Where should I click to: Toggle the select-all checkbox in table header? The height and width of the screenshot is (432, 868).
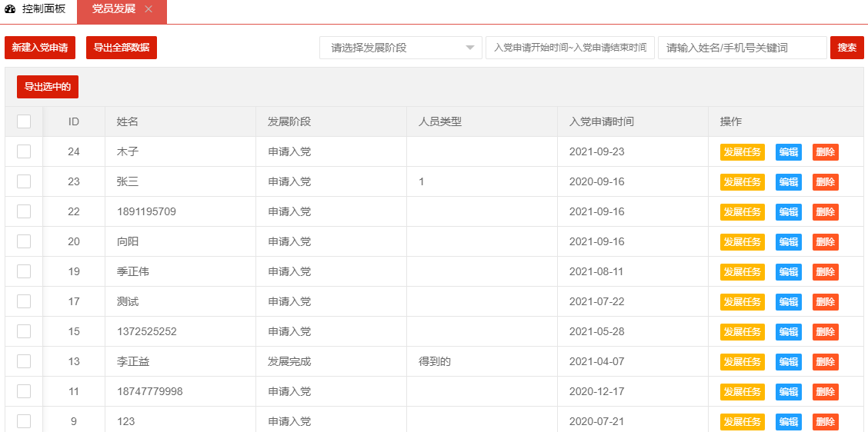(x=24, y=121)
